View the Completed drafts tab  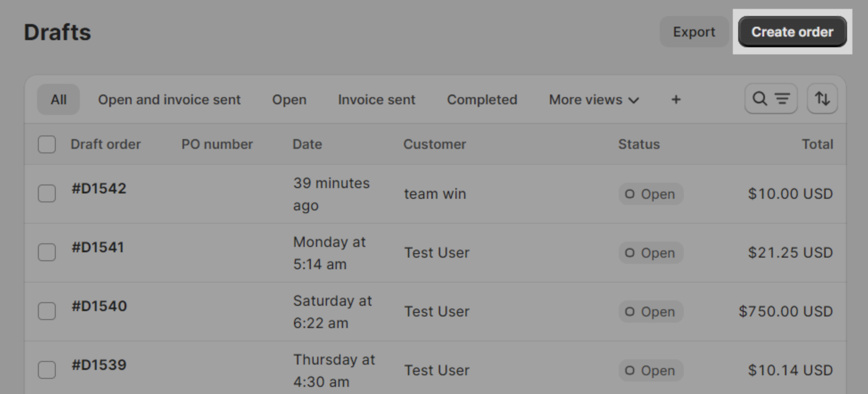[x=482, y=99]
